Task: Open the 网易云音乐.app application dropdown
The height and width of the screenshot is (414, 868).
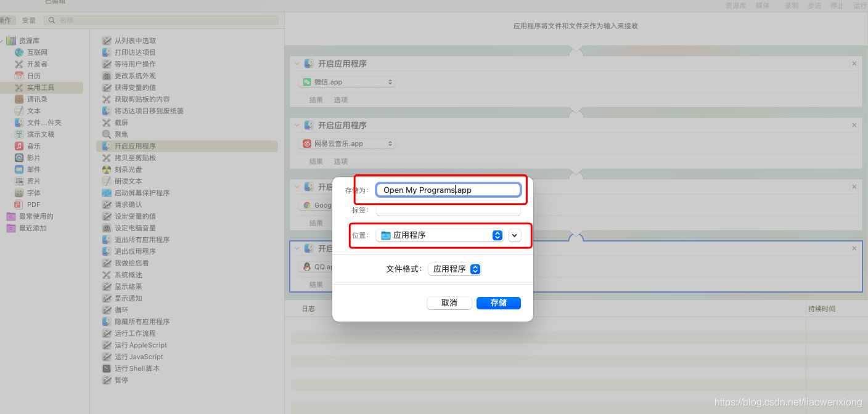Action: pos(346,144)
